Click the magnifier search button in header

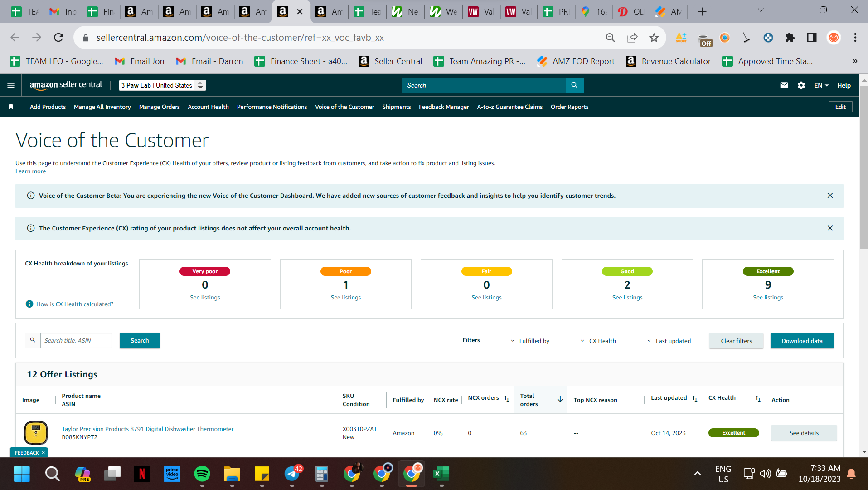(574, 85)
